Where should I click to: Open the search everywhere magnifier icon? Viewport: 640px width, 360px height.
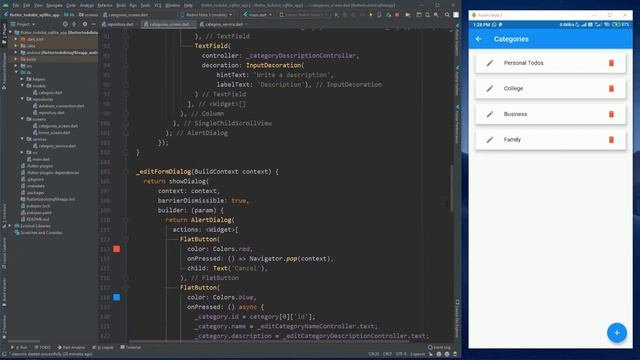[447, 15]
